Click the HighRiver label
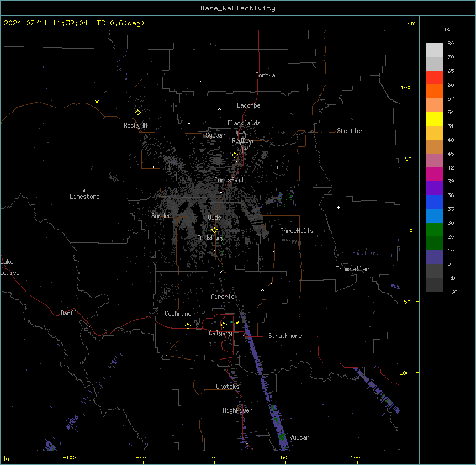Viewport: 476px width, 465px height. (x=237, y=410)
